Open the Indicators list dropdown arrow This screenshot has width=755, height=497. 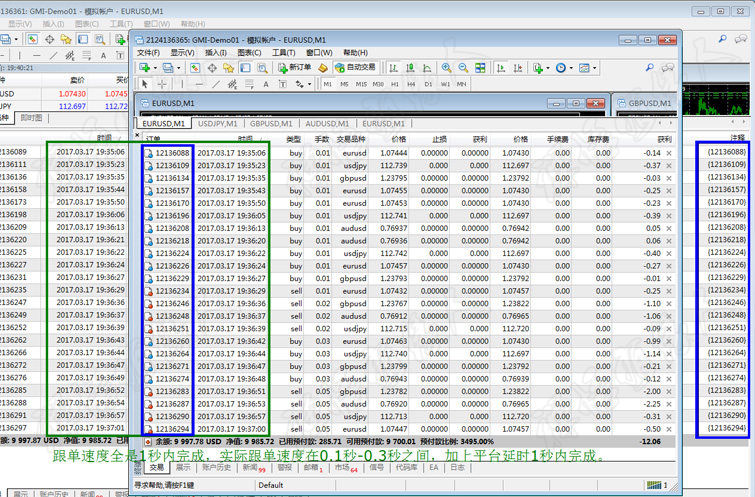pyautogui.click(x=548, y=68)
